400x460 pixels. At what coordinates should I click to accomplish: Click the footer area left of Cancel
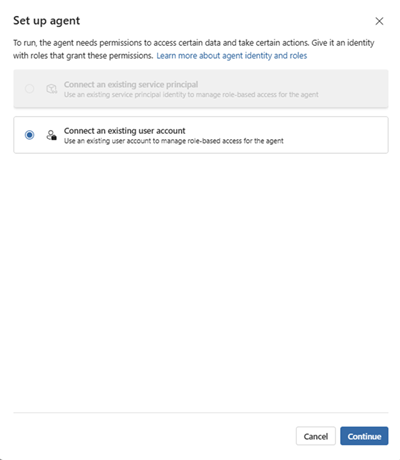click(x=153, y=436)
